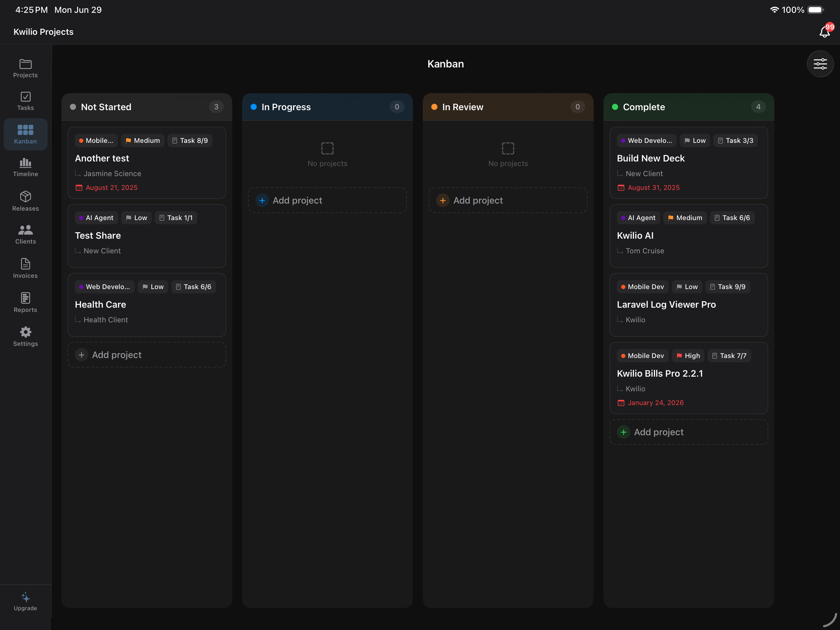Open Settings in the sidebar
This screenshot has height=630, width=840.
(x=25, y=336)
